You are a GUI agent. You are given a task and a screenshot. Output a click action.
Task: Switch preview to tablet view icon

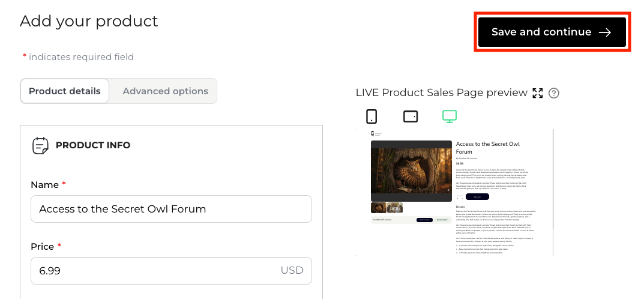click(411, 116)
